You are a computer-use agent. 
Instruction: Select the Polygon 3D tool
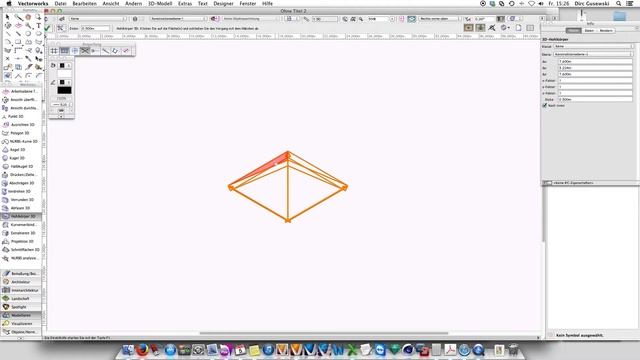[x=21, y=133]
